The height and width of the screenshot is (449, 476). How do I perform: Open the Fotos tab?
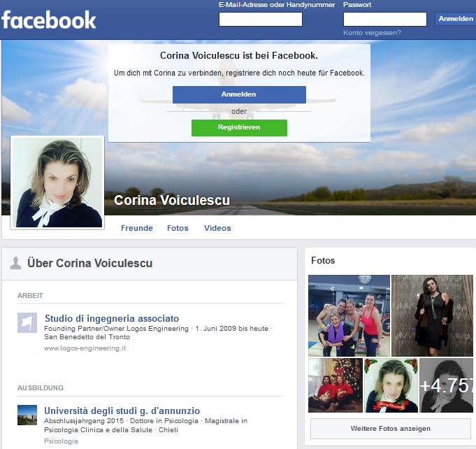(178, 228)
